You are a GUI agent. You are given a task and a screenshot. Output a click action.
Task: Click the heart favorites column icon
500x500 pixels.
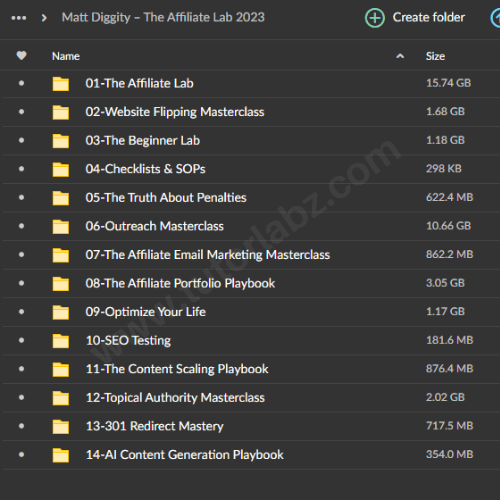tap(22, 56)
